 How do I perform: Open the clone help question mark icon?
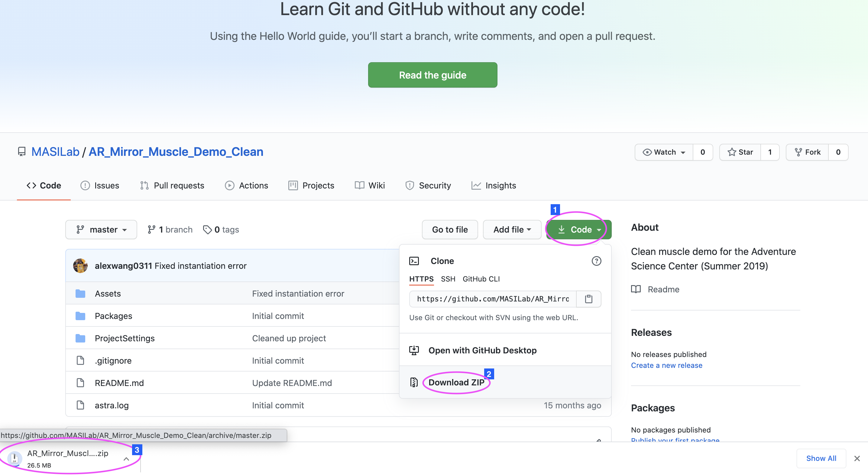(596, 261)
